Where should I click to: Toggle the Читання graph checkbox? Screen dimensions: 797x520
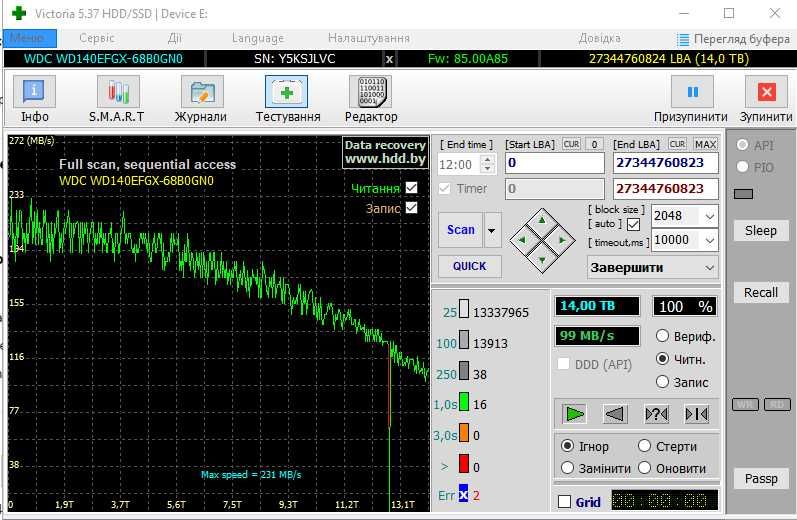tap(412, 188)
